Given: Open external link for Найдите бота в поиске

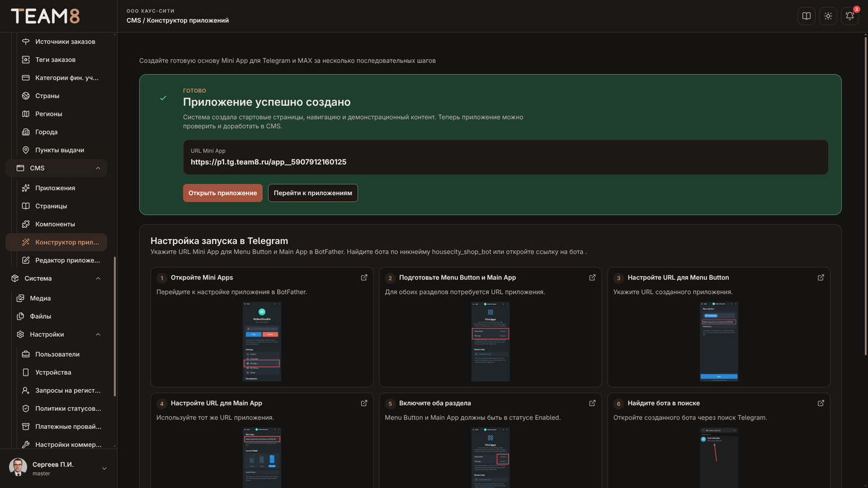Looking at the screenshot, I should click(x=821, y=403).
